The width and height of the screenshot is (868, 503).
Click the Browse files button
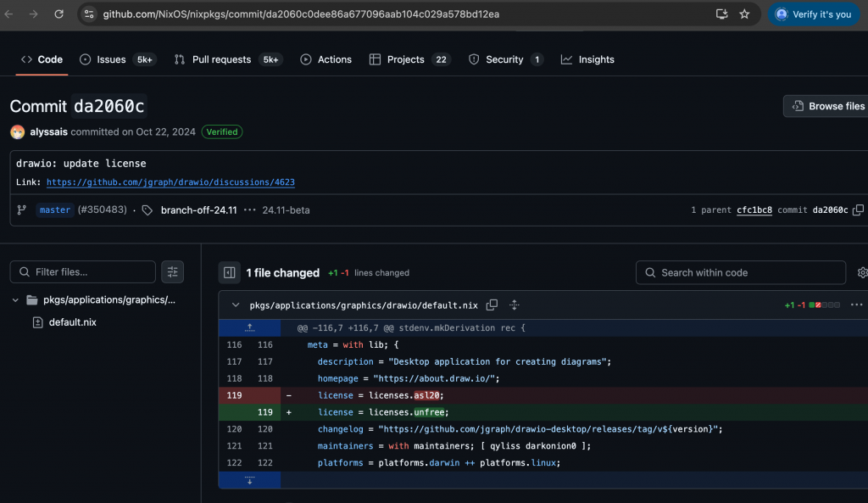pos(827,106)
